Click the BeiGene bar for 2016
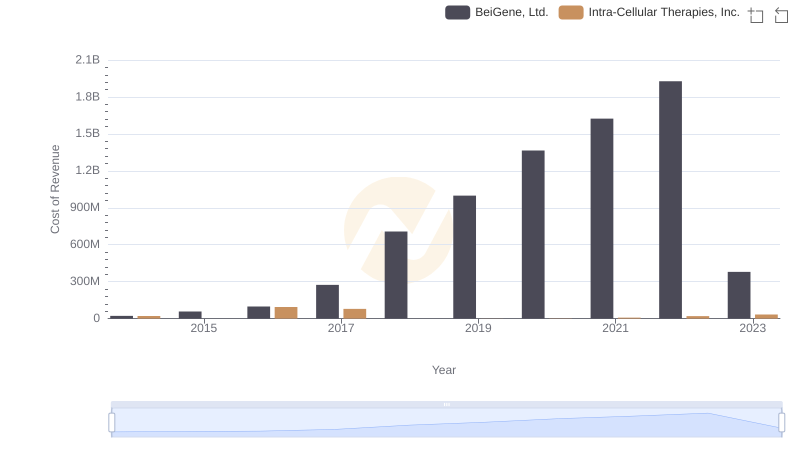This screenshot has height=461, width=800. [x=259, y=312]
